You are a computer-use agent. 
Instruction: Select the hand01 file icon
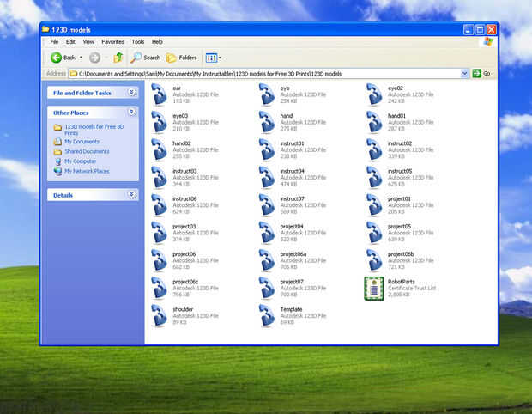pos(374,122)
